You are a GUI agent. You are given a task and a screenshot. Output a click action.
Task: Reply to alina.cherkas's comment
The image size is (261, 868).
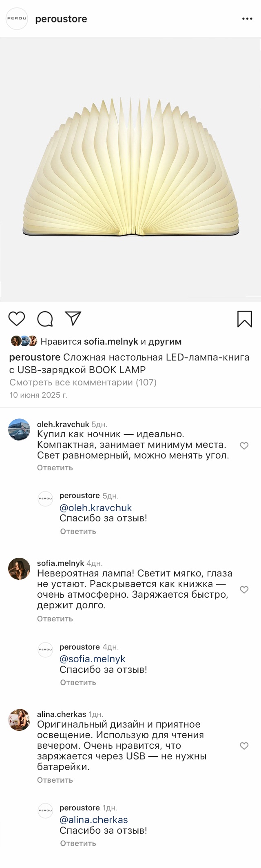tap(55, 780)
